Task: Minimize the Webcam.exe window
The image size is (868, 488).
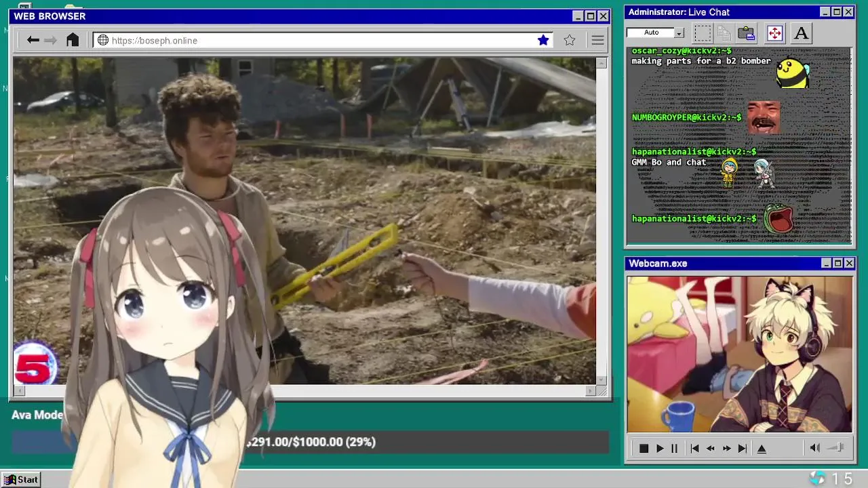Action: (x=826, y=263)
